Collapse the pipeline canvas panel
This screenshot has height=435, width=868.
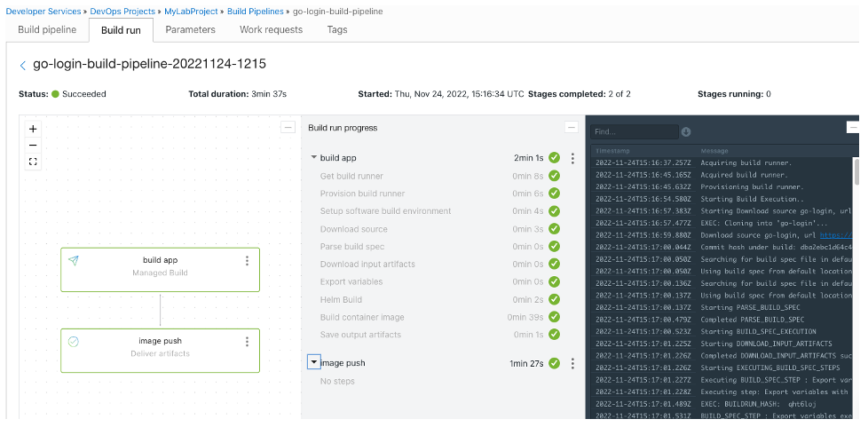point(288,127)
